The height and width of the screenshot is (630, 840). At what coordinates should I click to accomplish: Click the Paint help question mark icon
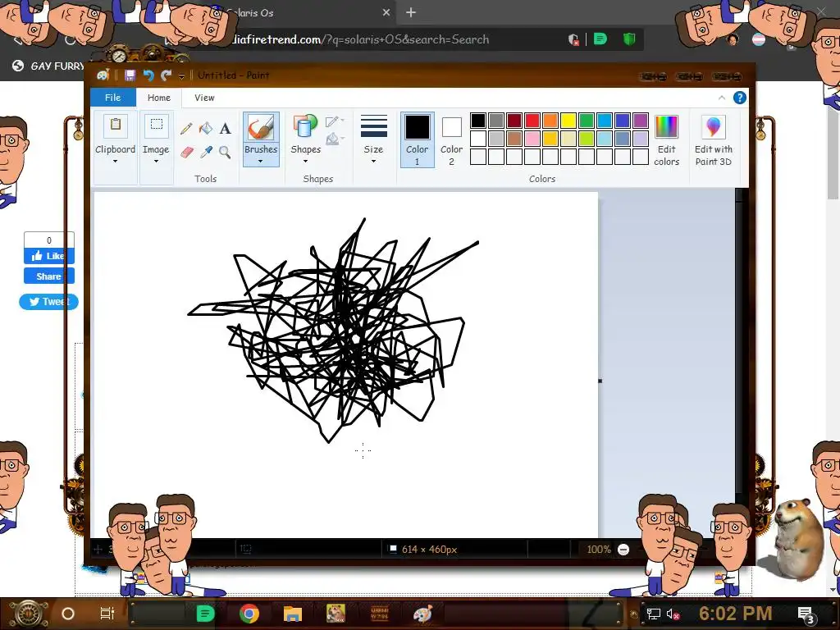pos(739,98)
